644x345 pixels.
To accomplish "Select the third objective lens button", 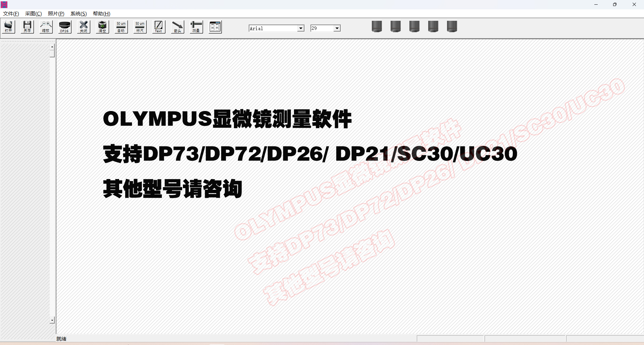I will 414,26.
